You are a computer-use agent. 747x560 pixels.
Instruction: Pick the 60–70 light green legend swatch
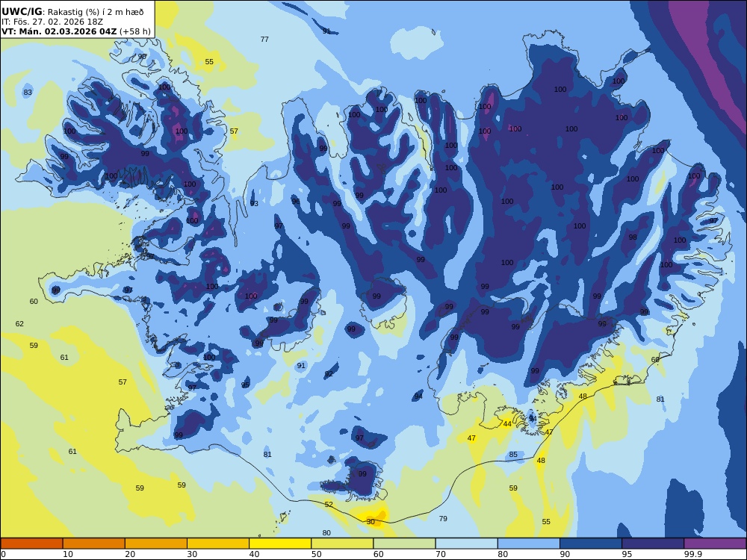[404, 544]
